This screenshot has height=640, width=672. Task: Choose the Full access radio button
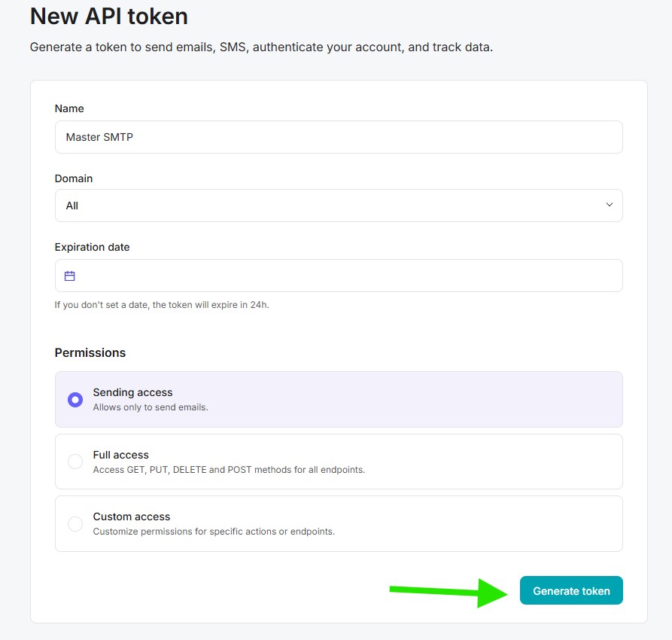[75, 462]
